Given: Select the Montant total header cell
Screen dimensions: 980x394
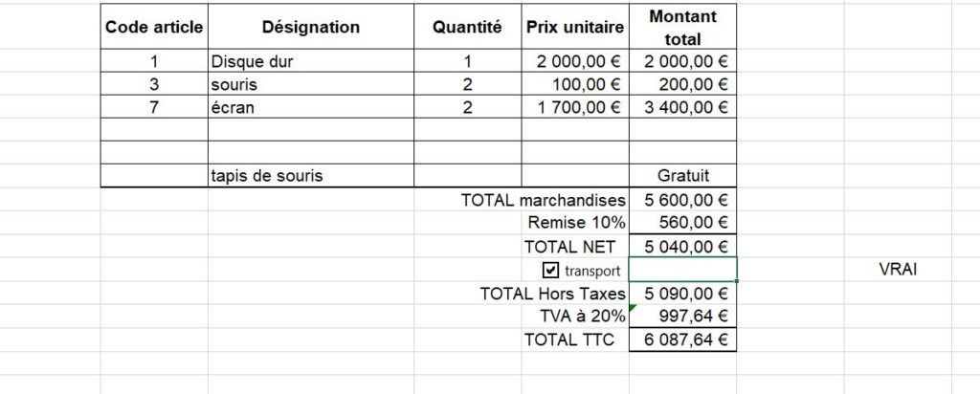Looking at the screenshot, I should click(682, 27).
